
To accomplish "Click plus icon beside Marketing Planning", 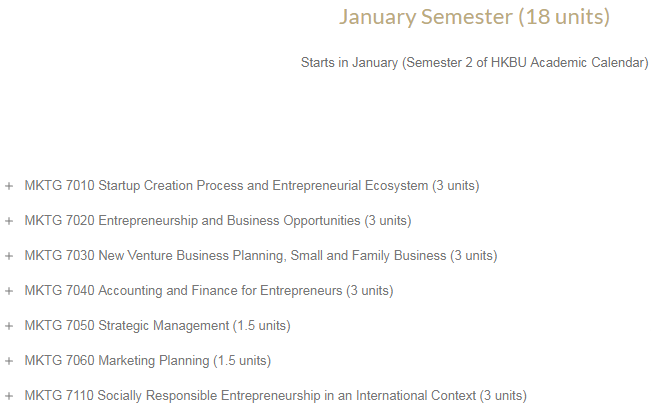I will (x=9, y=361).
